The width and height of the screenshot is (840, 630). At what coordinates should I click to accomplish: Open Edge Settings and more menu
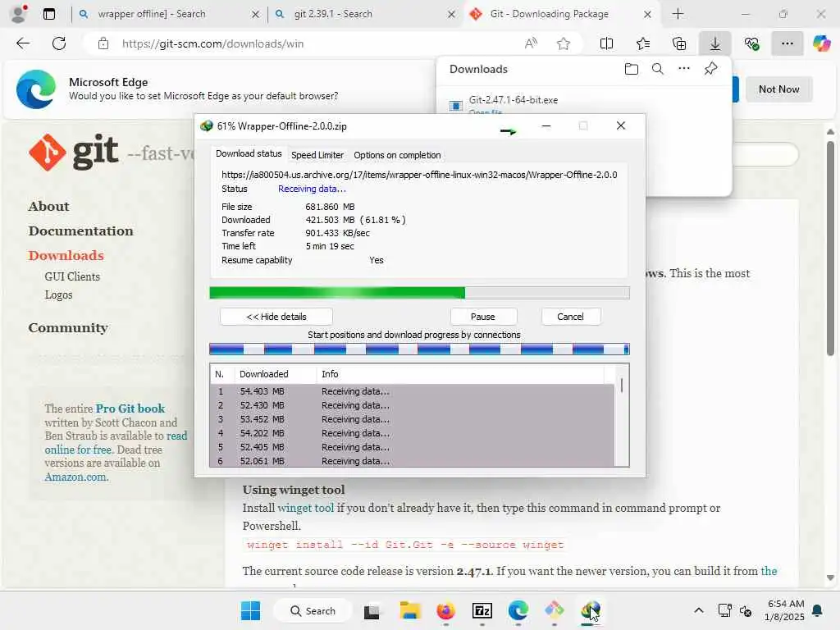[787, 43]
